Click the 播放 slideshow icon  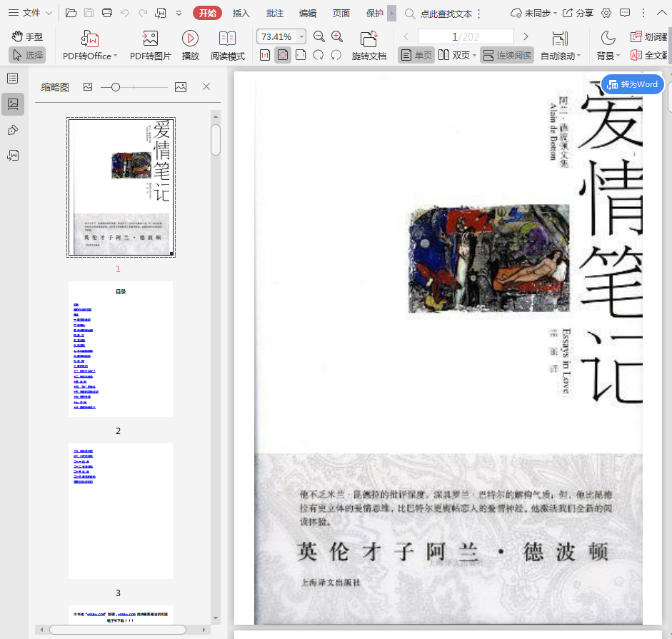click(190, 39)
